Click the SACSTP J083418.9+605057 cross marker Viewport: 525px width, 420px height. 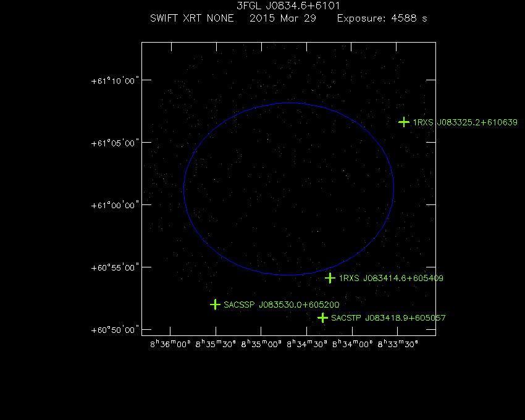coord(322,317)
